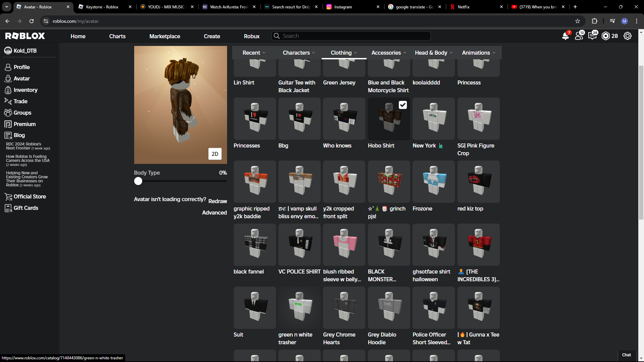Expand the Clothing dropdown
Image resolution: width=644 pixels, height=362 pixels.
pyautogui.click(x=344, y=53)
